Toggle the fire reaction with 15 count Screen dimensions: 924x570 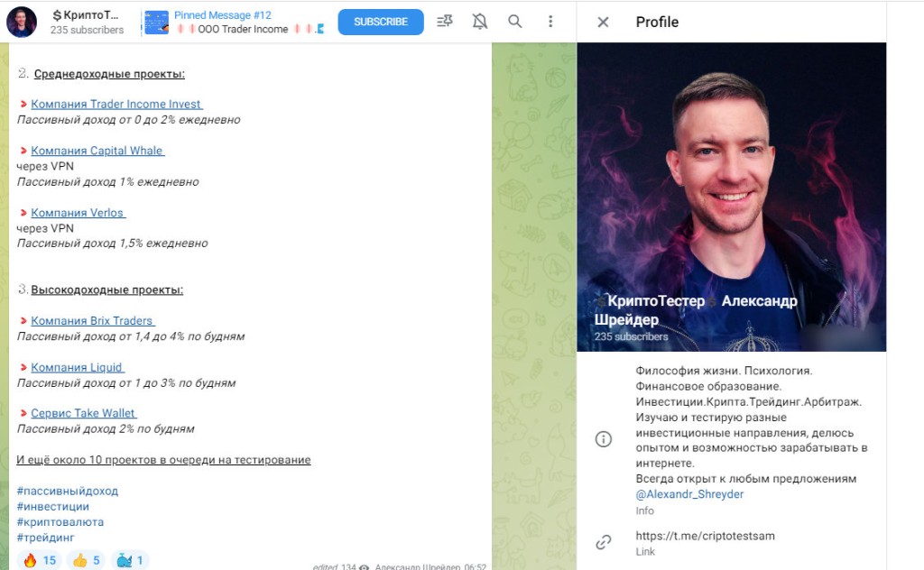click(39, 560)
